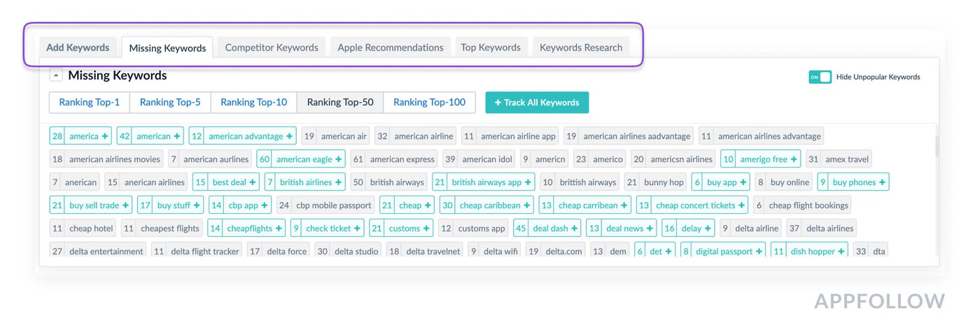The width and height of the screenshot is (980, 326).
Task: Collapse the Missing Keywords section arrow
Action: (x=56, y=76)
